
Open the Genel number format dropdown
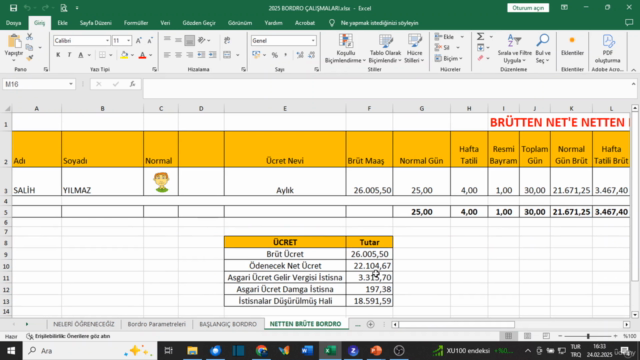(x=313, y=40)
